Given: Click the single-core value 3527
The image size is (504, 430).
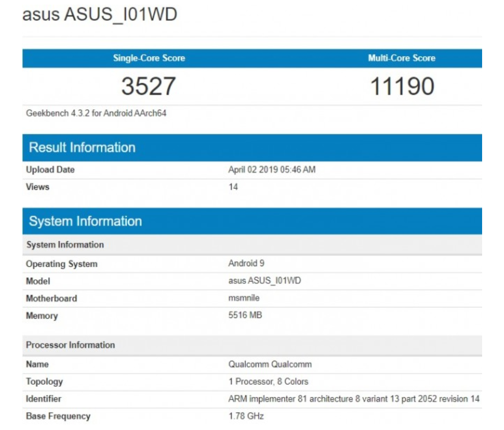Looking at the screenshot, I should 149,86.
